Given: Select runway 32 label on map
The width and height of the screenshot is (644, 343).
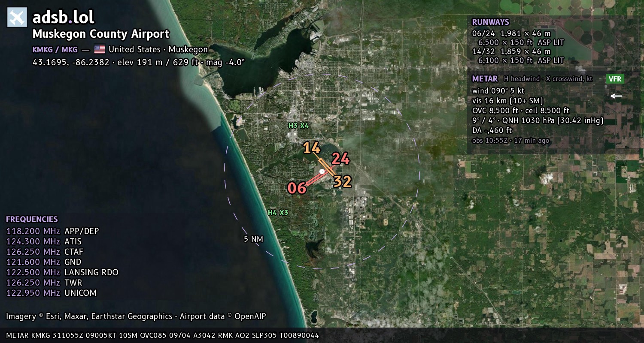Looking at the screenshot, I should (x=342, y=181).
